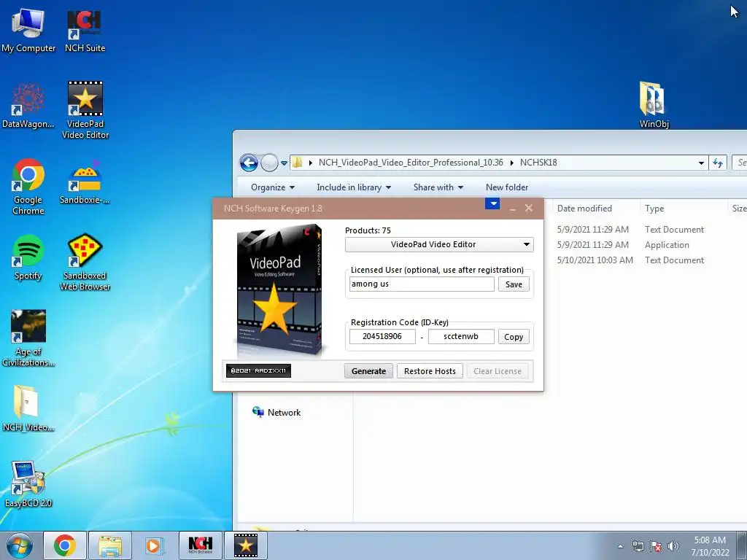Show hidden tray icons arrow
The image size is (747, 560).
pos(620,546)
